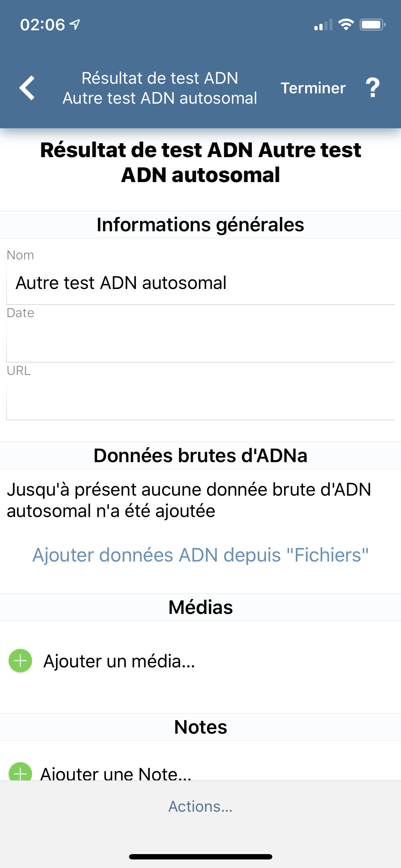Tap the cellular signal bars icon
Viewport: 401px width, 868px height.
click(323, 25)
